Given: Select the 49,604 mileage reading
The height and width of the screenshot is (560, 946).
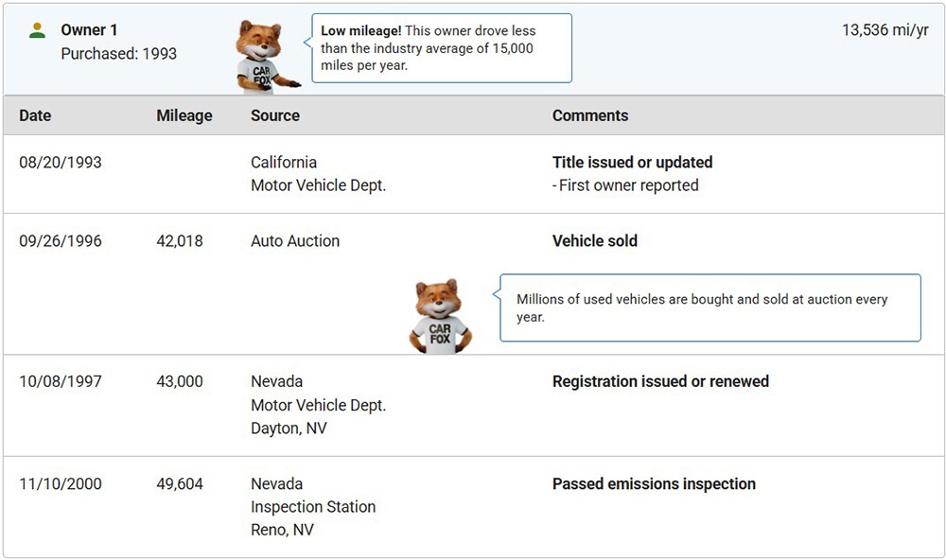Looking at the screenshot, I should point(180,484).
